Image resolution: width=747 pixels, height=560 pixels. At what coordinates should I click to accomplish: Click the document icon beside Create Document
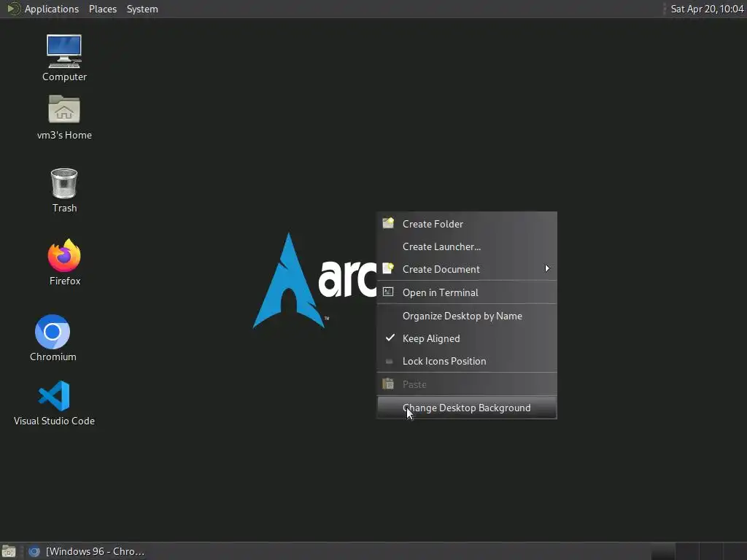point(388,268)
